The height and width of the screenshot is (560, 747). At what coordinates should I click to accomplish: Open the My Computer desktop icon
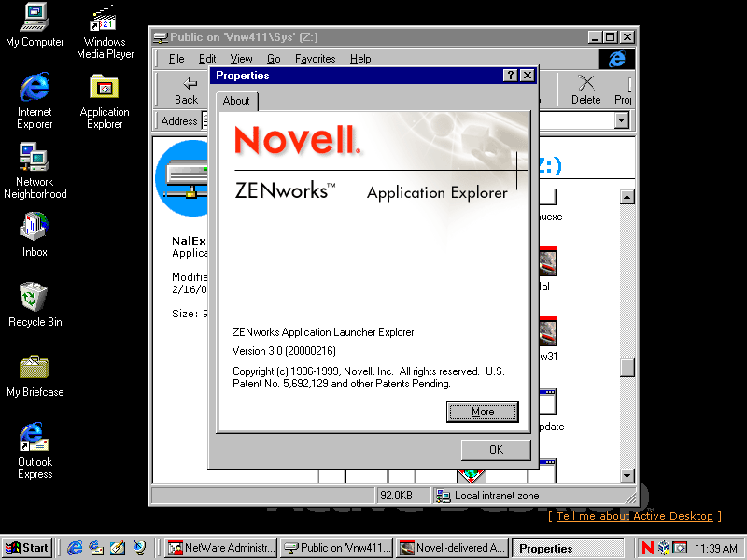tap(35, 25)
